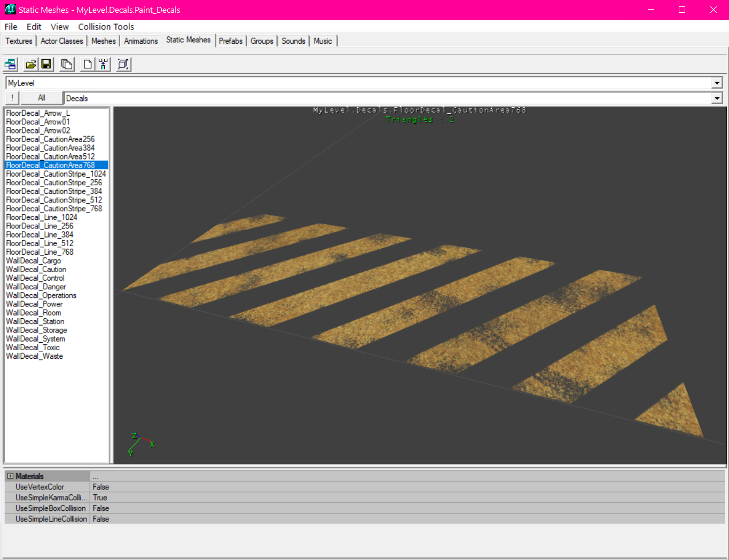Switch to the Prefabs tab
The height and width of the screenshot is (560, 729).
(231, 41)
